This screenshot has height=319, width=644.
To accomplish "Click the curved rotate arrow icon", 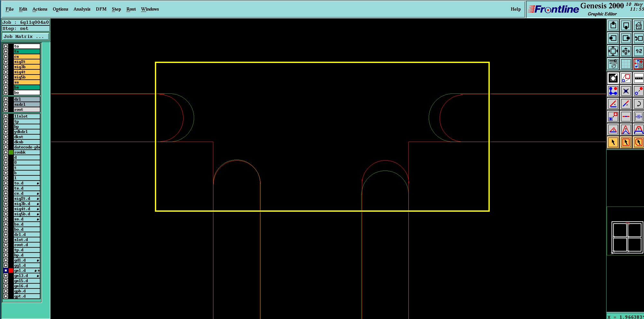I will click(638, 104).
